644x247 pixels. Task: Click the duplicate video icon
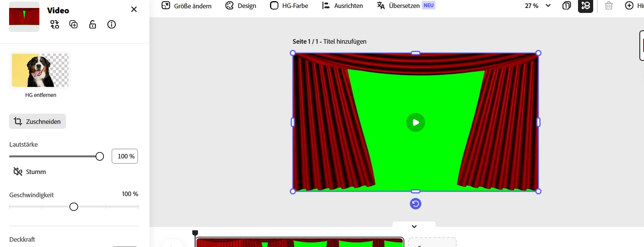coord(74,24)
